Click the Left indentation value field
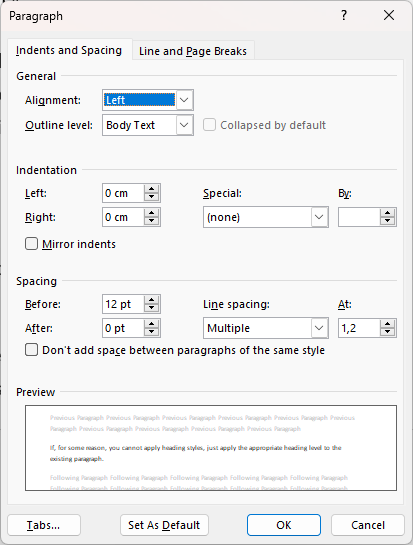This screenshot has width=413, height=545. (x=123, y=193)
